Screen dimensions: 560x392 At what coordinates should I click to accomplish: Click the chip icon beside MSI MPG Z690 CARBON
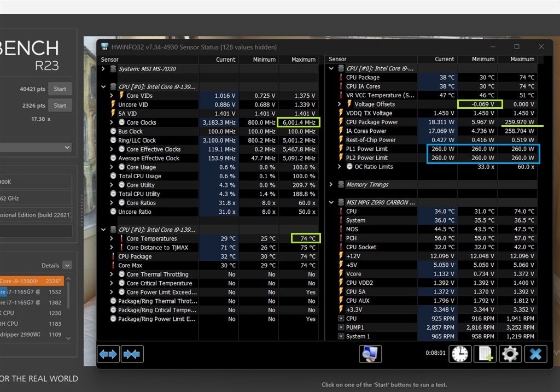(341, 202)
